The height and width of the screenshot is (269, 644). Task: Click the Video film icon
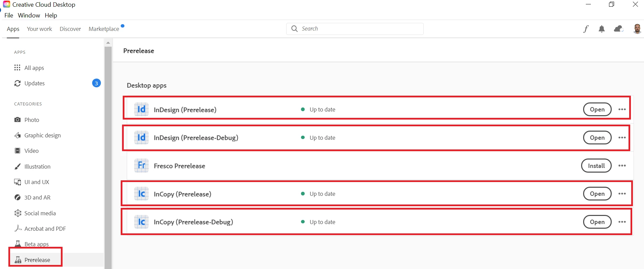(17, 150)
